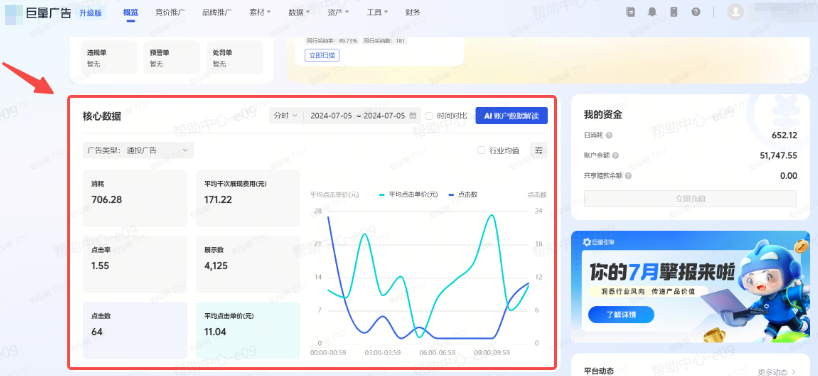The width and height of the screenshot is (818, 376).
Task: Open the document icon in top bar
Action: (631, 12)
